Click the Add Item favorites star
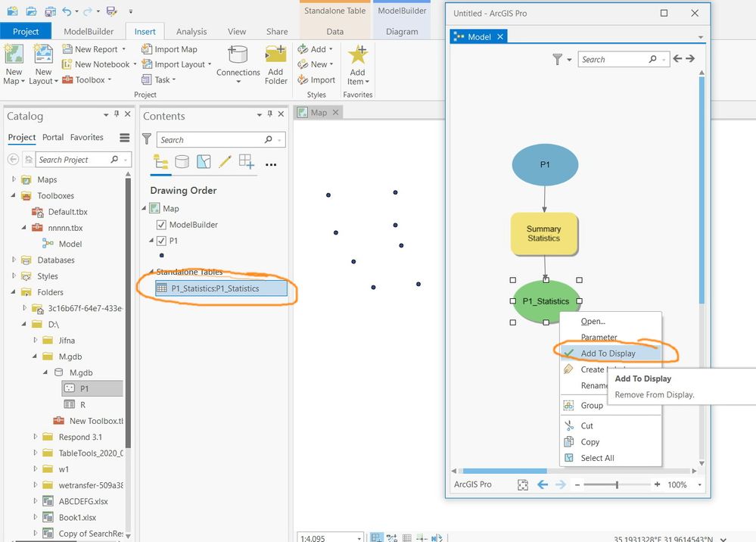This screenshot has width=756, height=542. pyautogui.click(x=358, y=55)
